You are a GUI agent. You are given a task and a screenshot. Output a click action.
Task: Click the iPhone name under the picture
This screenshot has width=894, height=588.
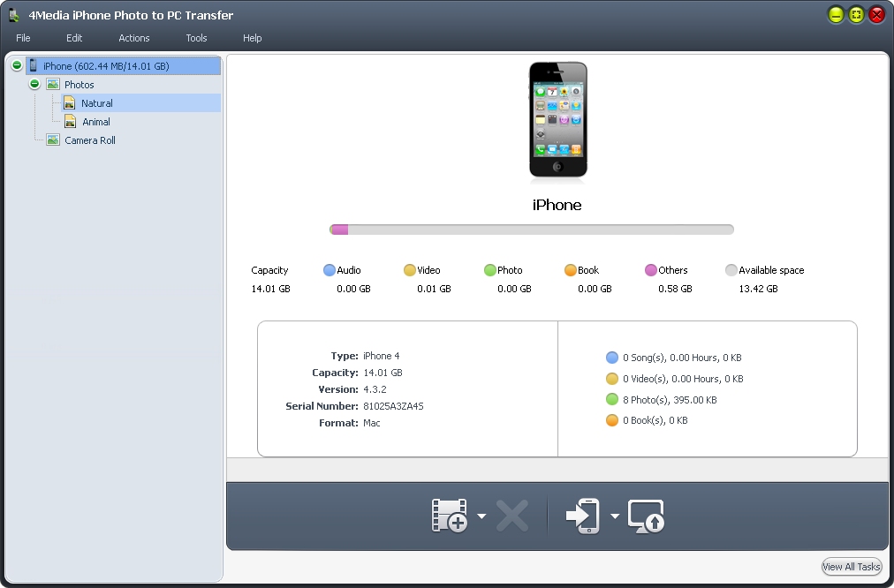click(557, 205)
